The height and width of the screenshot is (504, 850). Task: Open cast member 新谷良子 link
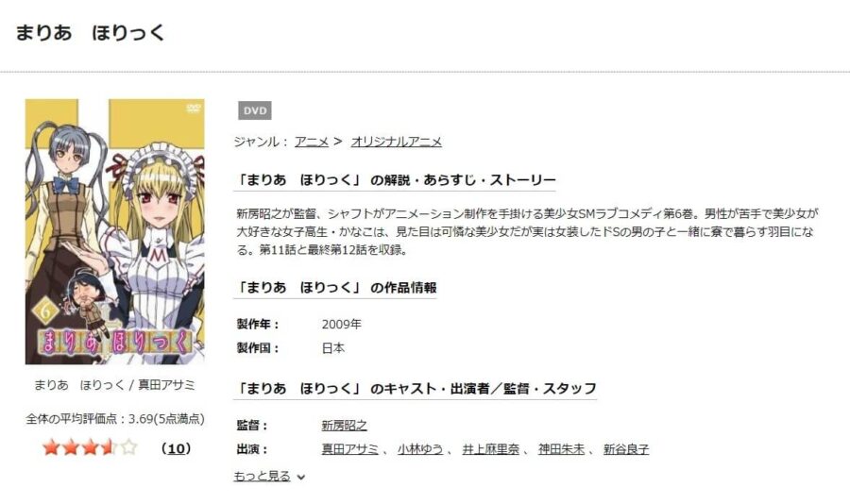tap(626, 449)
